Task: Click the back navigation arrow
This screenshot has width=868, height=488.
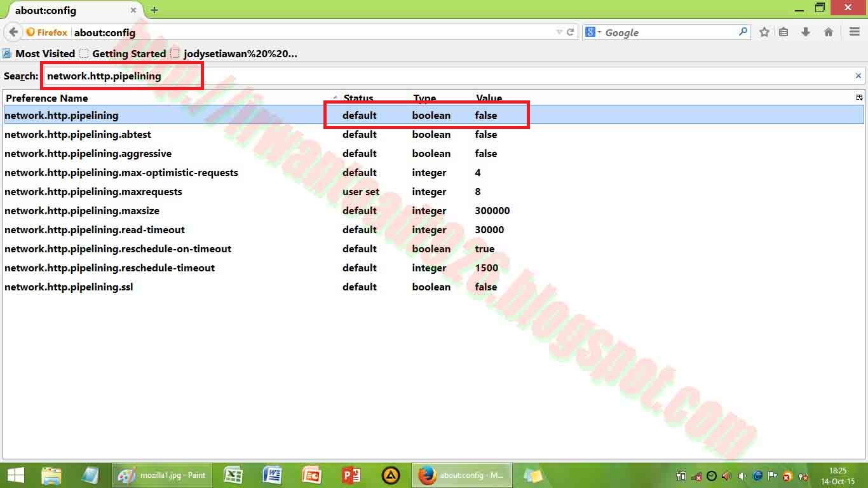Action: point(13,32)
